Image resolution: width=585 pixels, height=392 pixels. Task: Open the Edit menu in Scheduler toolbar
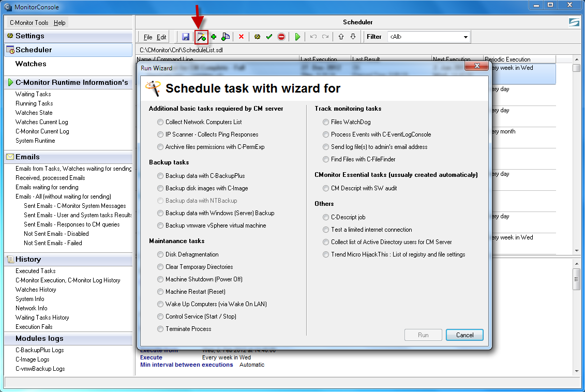161,37
